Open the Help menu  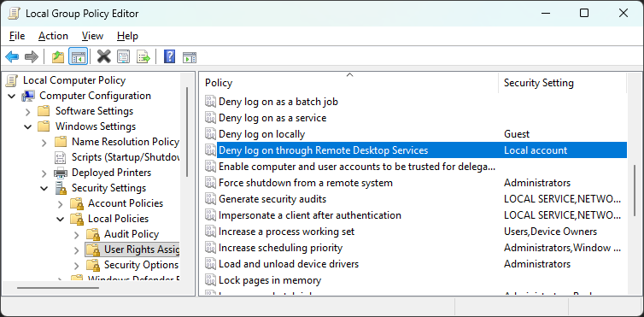point(127,36)
